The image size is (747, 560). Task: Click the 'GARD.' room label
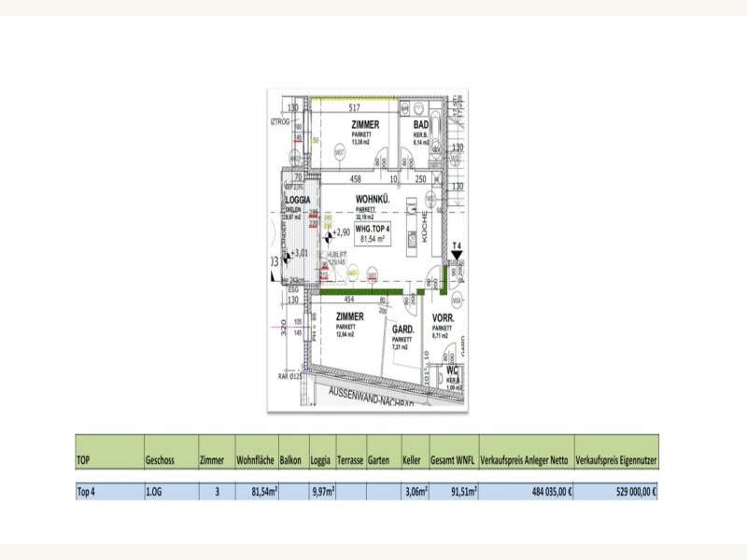pos(403,329)
